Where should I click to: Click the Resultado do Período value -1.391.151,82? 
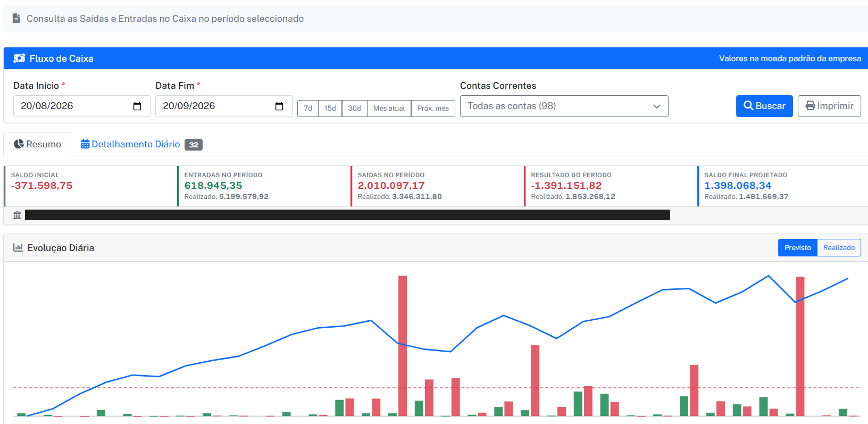566,186
